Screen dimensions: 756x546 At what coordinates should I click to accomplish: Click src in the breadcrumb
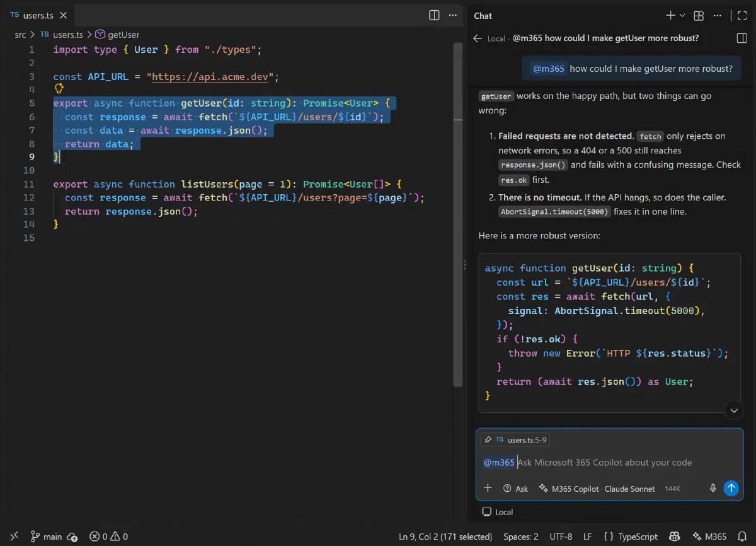tap(21, 35)
